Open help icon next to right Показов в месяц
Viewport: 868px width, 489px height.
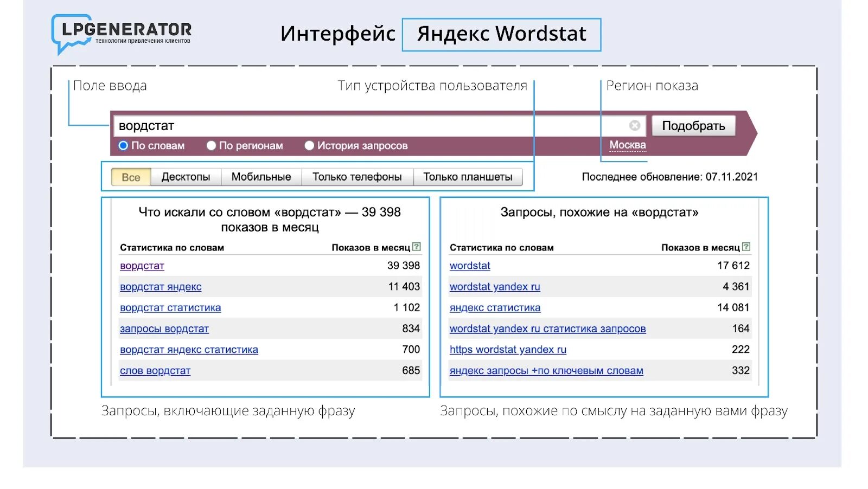click(746, 247)
